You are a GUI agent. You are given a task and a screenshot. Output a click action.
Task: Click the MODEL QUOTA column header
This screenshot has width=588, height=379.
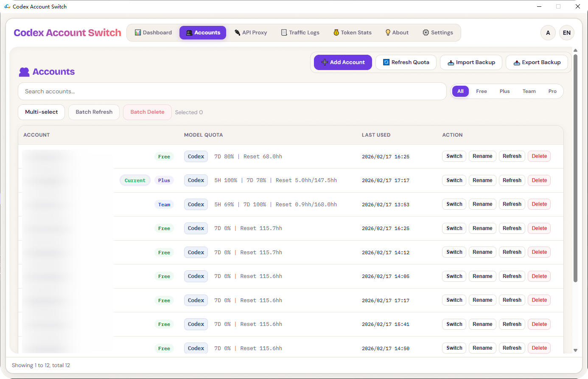203,135
